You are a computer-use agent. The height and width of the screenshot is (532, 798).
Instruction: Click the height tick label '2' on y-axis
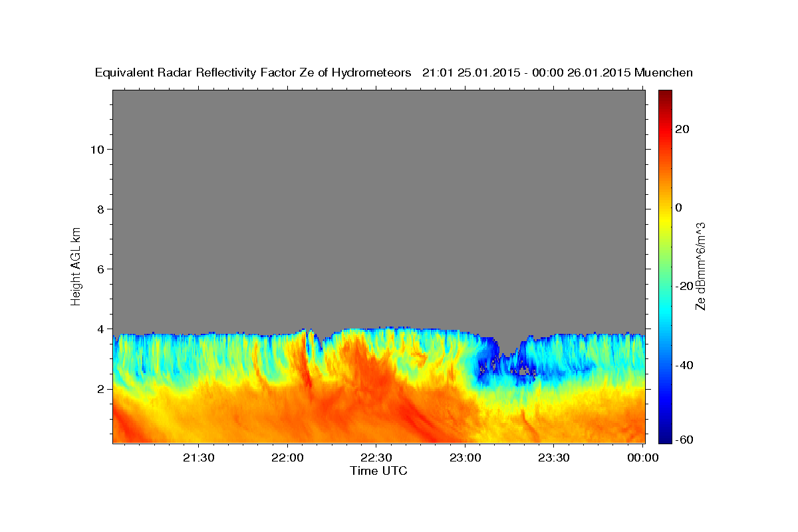point(101,388)
